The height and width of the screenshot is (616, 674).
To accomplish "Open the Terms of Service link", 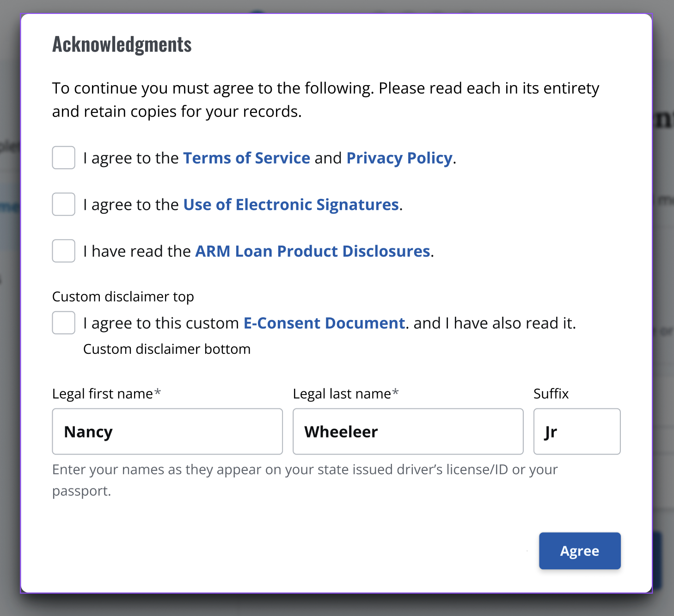I will [246, 158].
